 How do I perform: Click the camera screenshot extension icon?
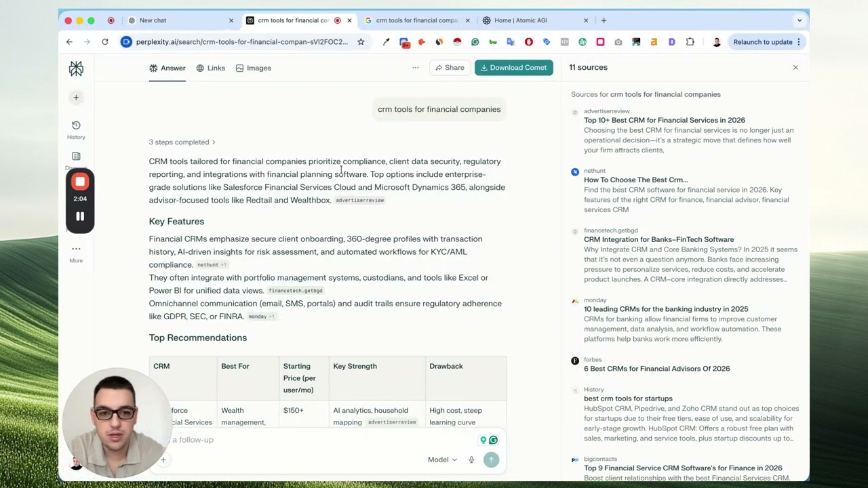click(618, 42)
